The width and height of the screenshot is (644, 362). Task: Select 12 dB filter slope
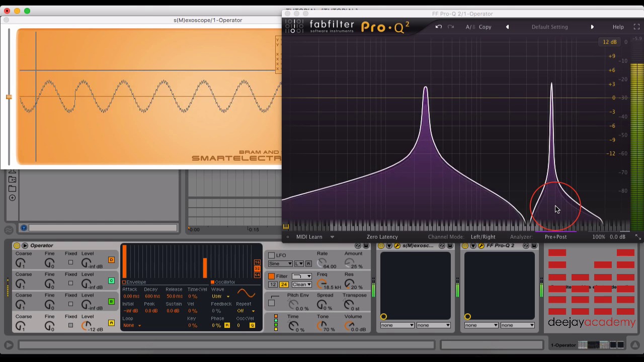pyautogui.click(x=273, y=285)
